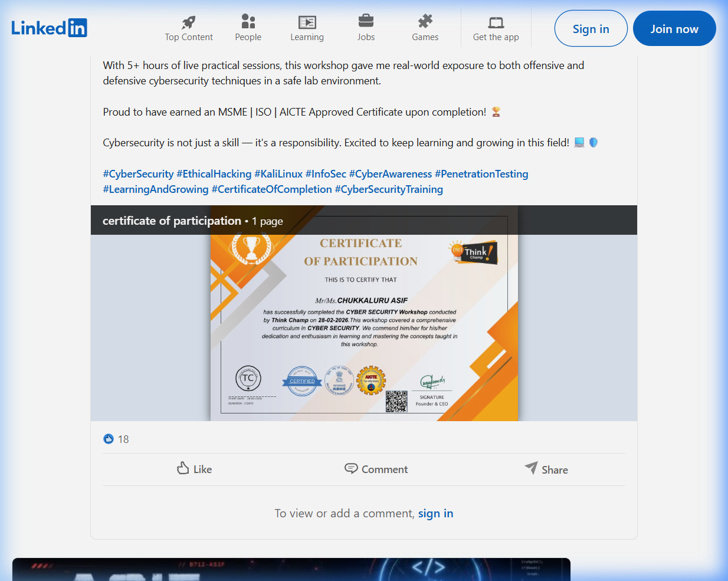The width and height of the screenshot is (728, 581).
Task: Open Top Content rocket icon
Action: [x=189, y=22]
